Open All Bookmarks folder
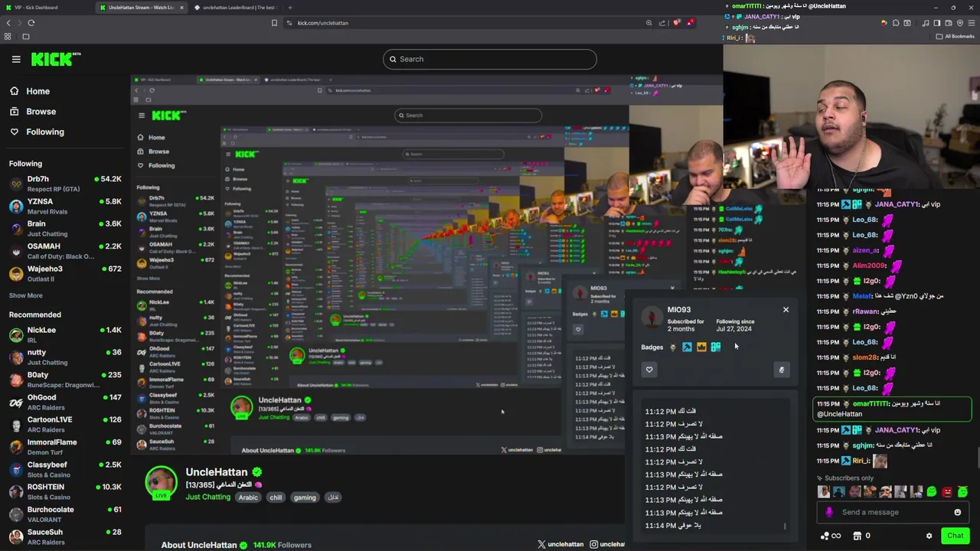980x551 pixels. 955,36
